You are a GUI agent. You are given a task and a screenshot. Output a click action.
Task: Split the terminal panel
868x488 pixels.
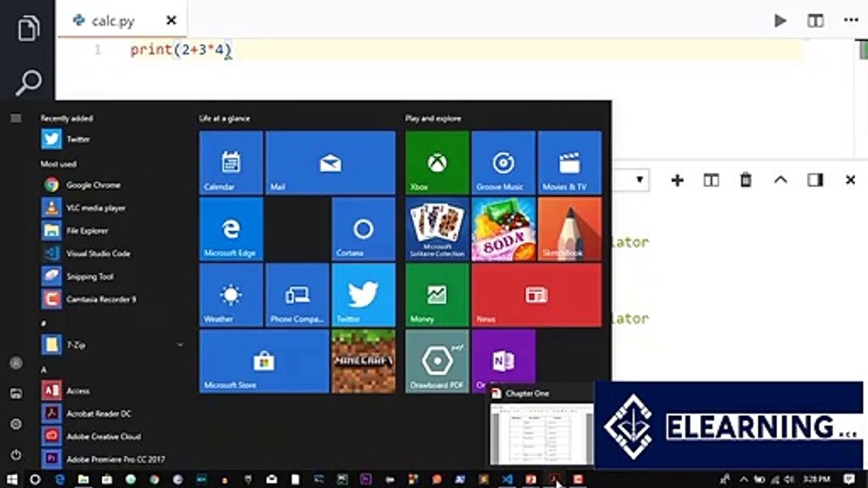pyautogui.click(x=711, y=180)
